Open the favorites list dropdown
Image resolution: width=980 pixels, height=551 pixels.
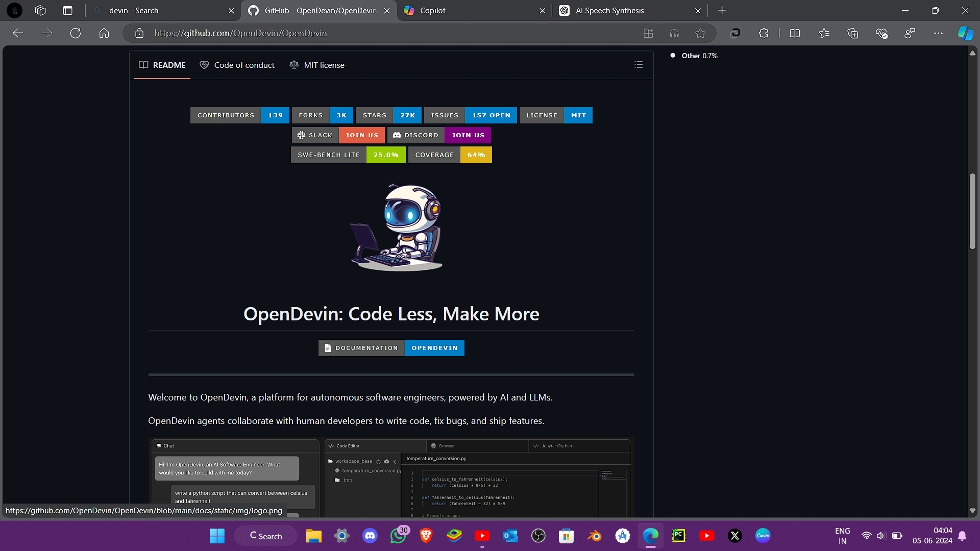pos(824,33)
